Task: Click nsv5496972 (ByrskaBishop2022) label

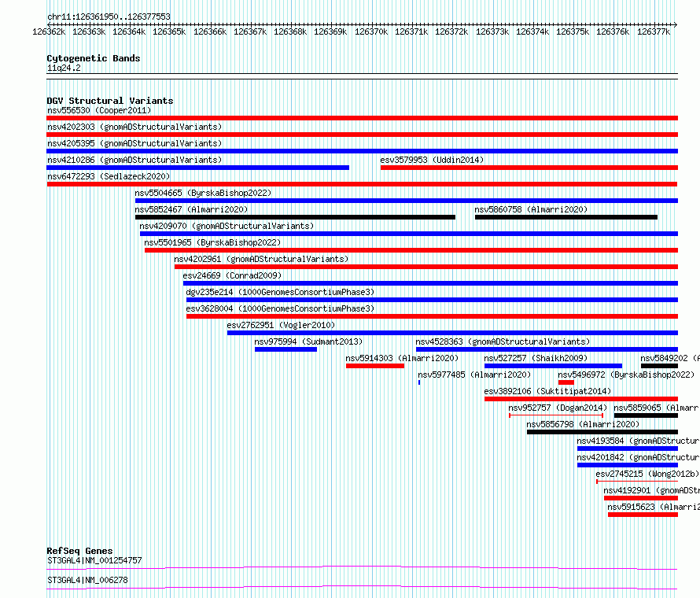Action: tap(626, 375)
